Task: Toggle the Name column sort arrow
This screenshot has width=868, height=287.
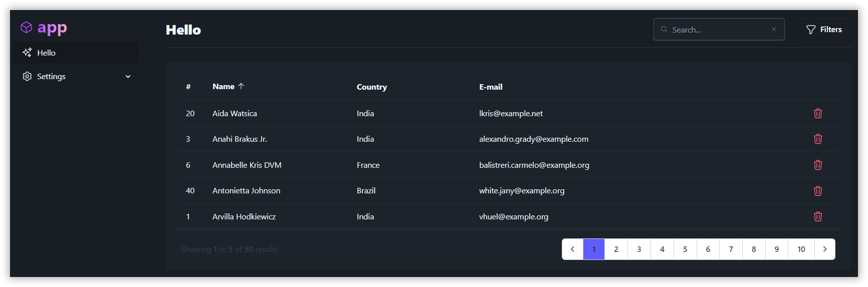Action: (241, 86)
